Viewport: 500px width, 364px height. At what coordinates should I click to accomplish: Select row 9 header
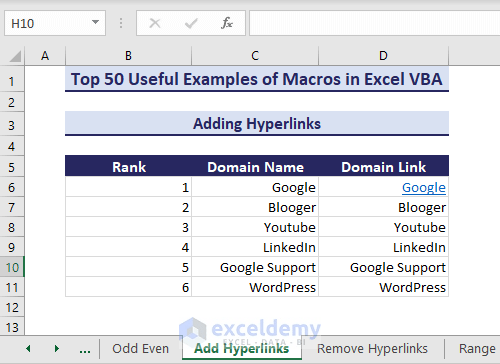click(x=12, y=247)
